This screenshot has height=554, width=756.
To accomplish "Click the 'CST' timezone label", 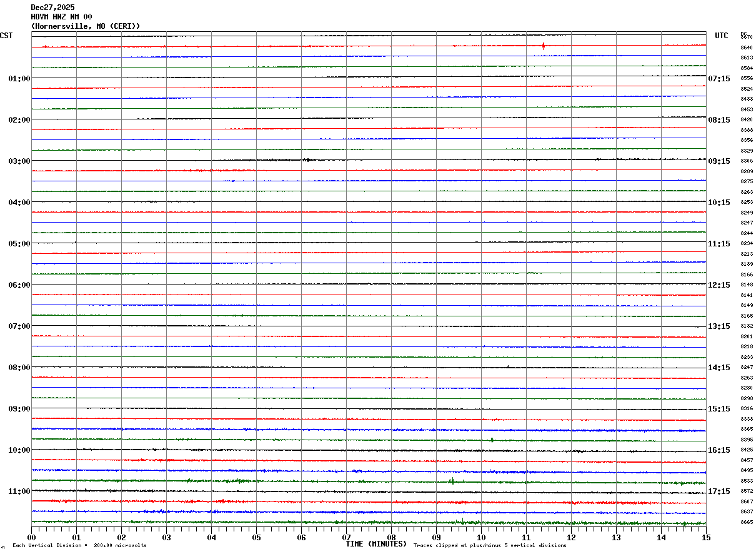I will click(x=6, y=36).
